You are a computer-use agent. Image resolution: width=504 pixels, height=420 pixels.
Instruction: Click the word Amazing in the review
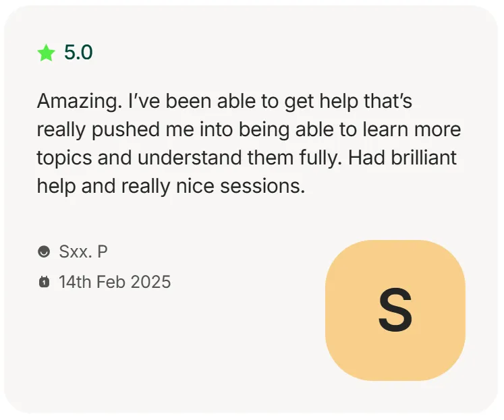click(80, 102)
